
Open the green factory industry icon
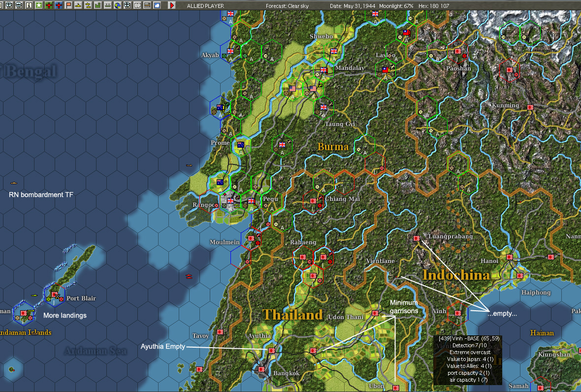point(98,5)
